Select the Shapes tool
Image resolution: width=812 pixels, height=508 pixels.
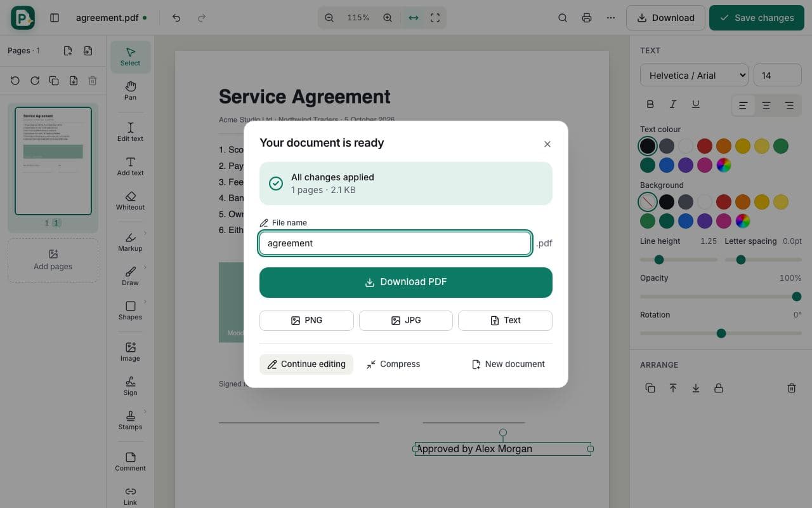(x=130, y=311)
